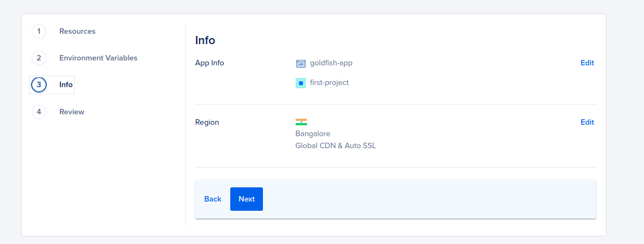The width and height of the screenshot is (644, 244).
Task: Click the App Info label
Action: pyautogui.click(x=210, y=63)
